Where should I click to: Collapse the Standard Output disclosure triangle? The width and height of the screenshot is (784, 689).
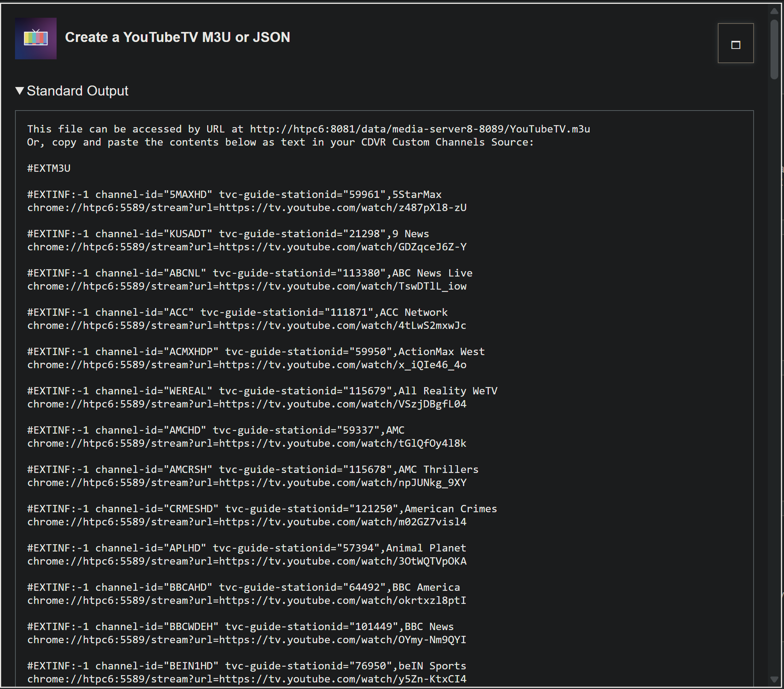click(x=19, y=91)
